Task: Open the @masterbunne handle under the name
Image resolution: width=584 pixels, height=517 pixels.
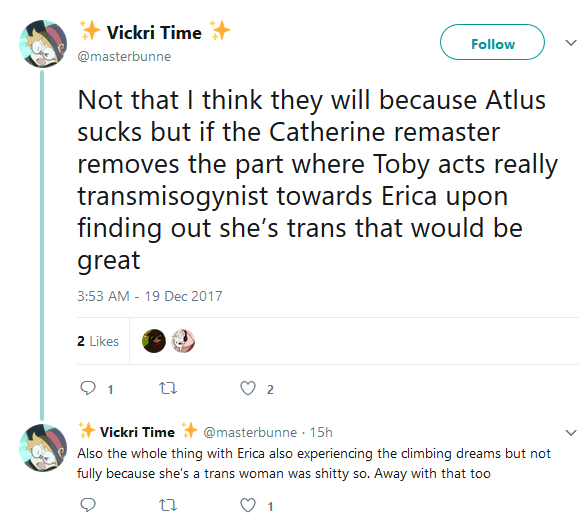Action: (124, 57)
